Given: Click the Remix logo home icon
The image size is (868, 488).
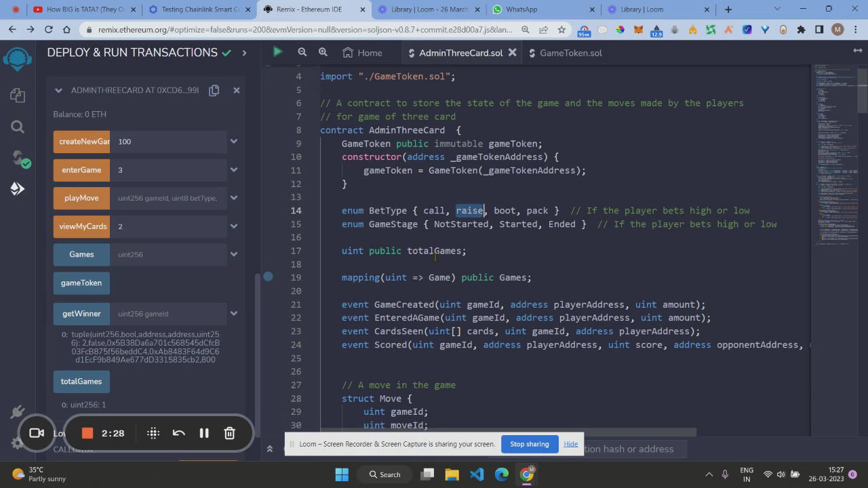Looking at the screenshot, I should tap(18, 58).
